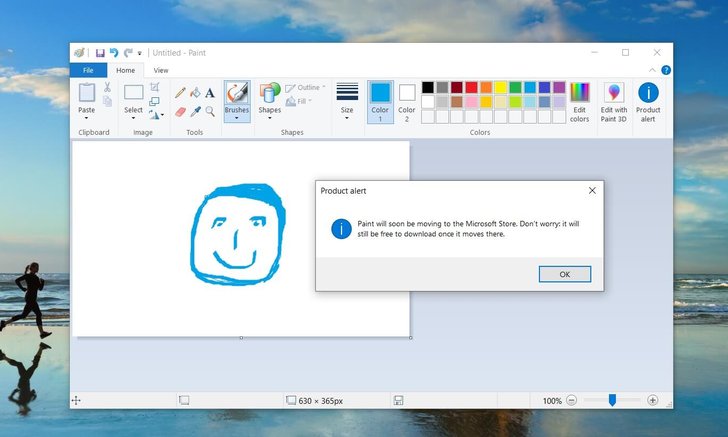Click the Paste clipboard icon
The image size is (728, 437).
point(87,92)
